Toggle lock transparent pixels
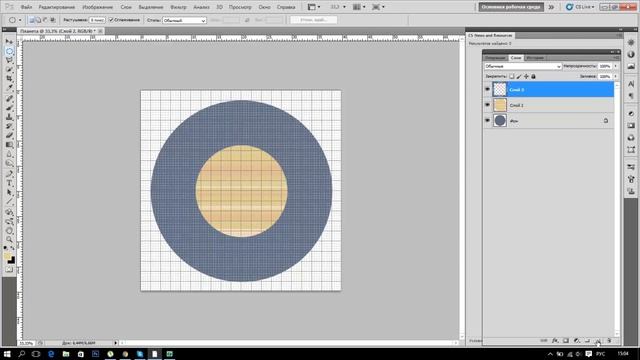Image resolution: width=640 pixels, height=360 pixels. 512,76
